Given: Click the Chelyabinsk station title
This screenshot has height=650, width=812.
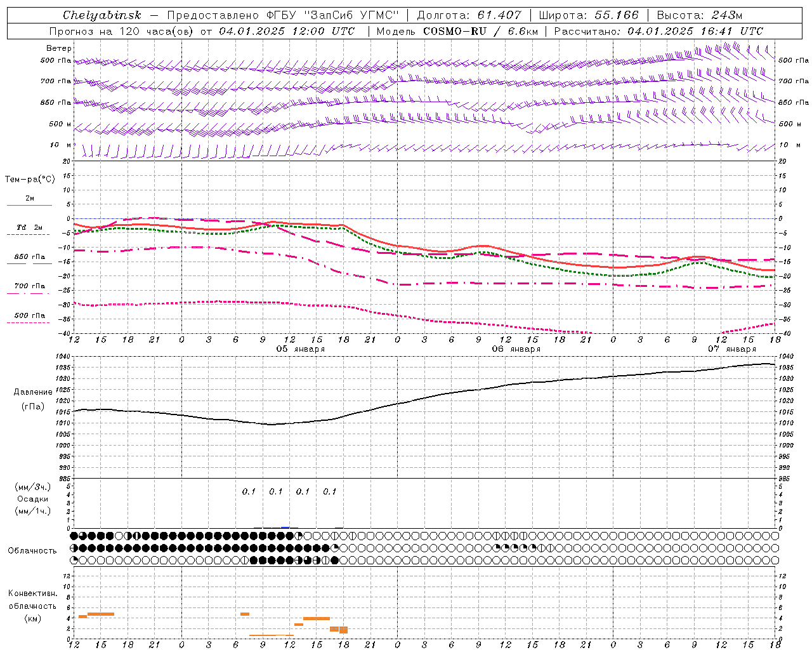Looking at the screenshot, I should (102, 15).
